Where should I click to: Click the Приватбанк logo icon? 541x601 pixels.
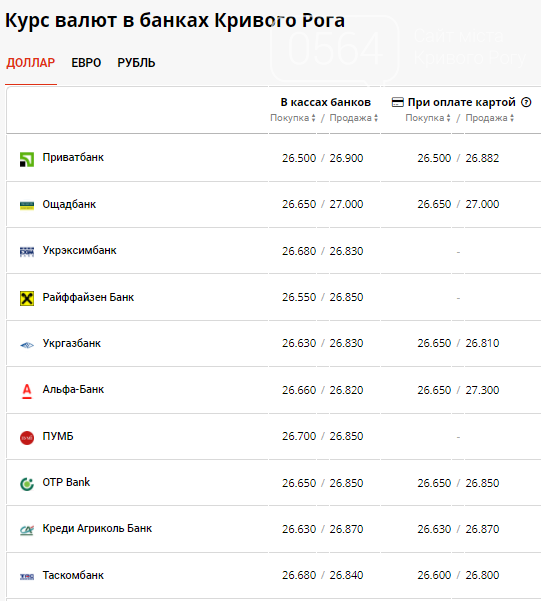[x=27, y=159]
